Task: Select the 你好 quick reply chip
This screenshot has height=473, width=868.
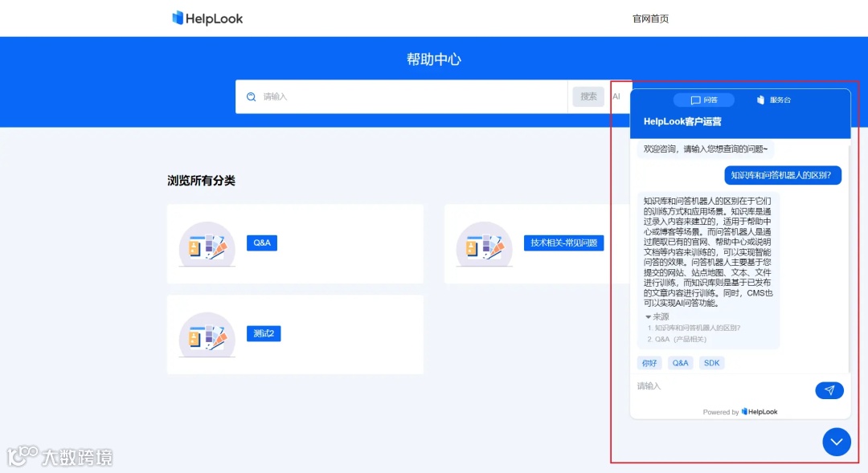Action: (x=649, y=362)
